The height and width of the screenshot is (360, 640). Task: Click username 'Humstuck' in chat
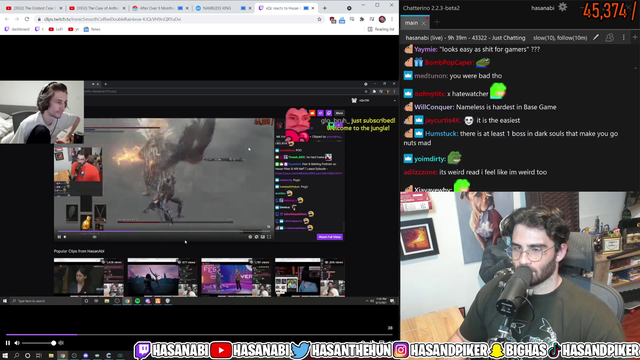[x=441, y=133]
